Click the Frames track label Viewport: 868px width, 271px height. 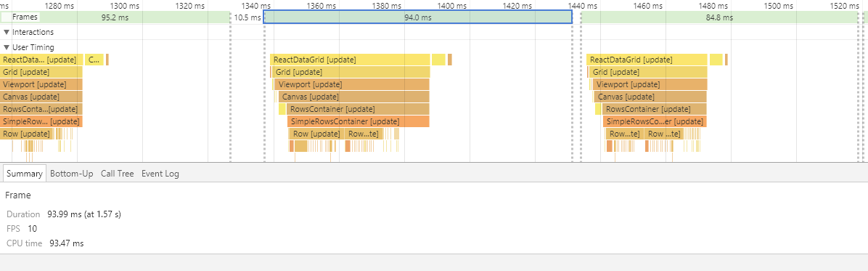tap(25, 17)
